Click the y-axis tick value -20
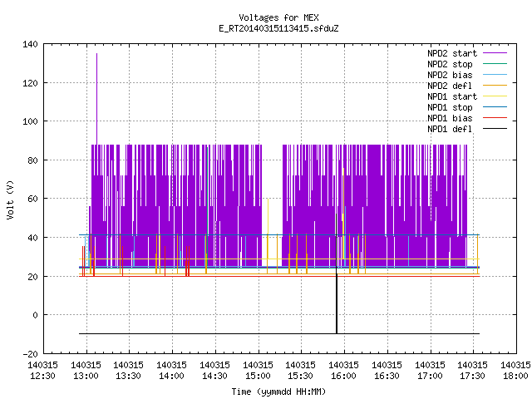Image resolution: width=532 pixels, height=399 pixels. pyautogui.click(x=30, y=354)
